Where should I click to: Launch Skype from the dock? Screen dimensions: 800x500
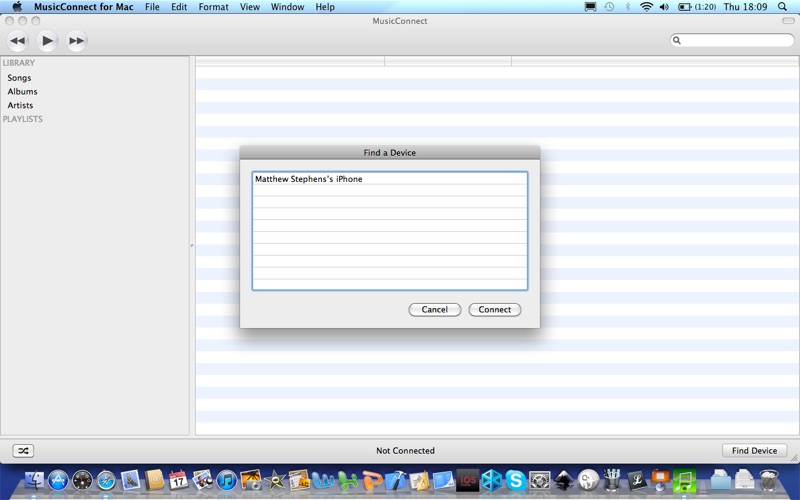(x=516, y=480)
